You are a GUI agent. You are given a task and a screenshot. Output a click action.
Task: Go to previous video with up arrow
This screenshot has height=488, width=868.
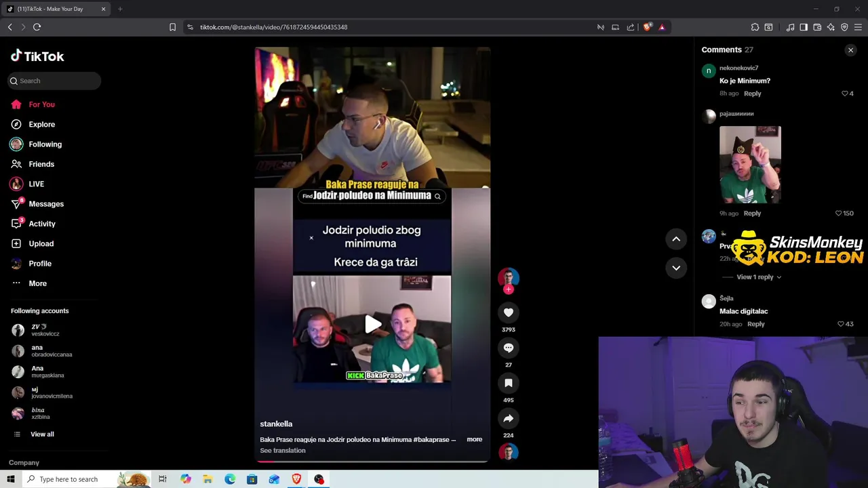point(676,239)
